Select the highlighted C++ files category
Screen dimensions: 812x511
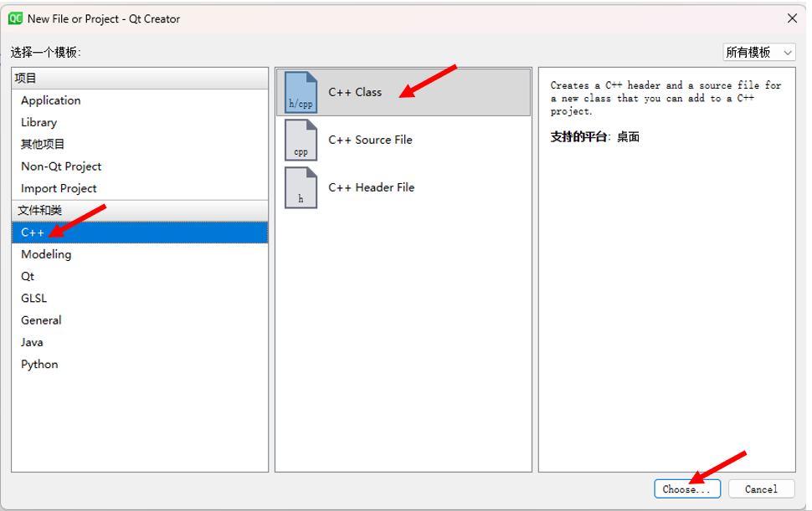coord(140,233)
